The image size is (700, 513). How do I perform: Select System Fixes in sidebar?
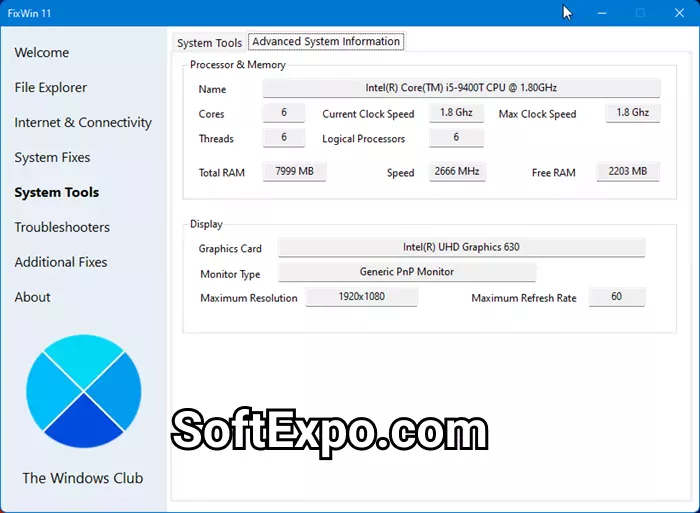[52, 158]
